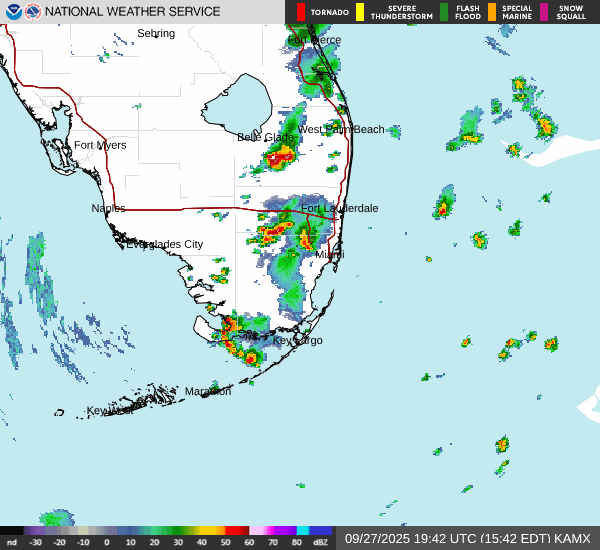The image size is (600, 550).
Task: Click the Marathon label in the Keys
Action: tap(208, 391)
